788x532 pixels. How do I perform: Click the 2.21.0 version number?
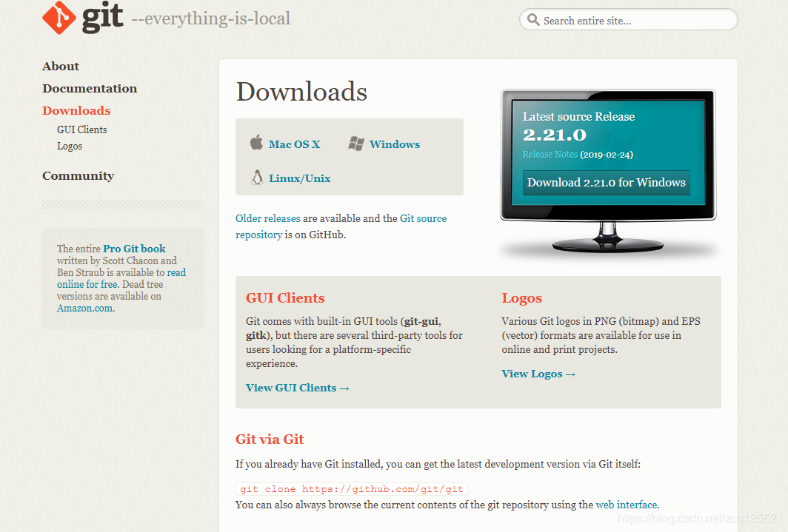pyautogui.click(x=554, y=135)
